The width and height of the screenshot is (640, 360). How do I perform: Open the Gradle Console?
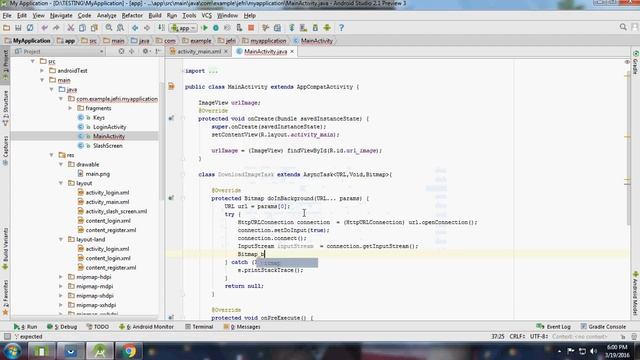603,327
